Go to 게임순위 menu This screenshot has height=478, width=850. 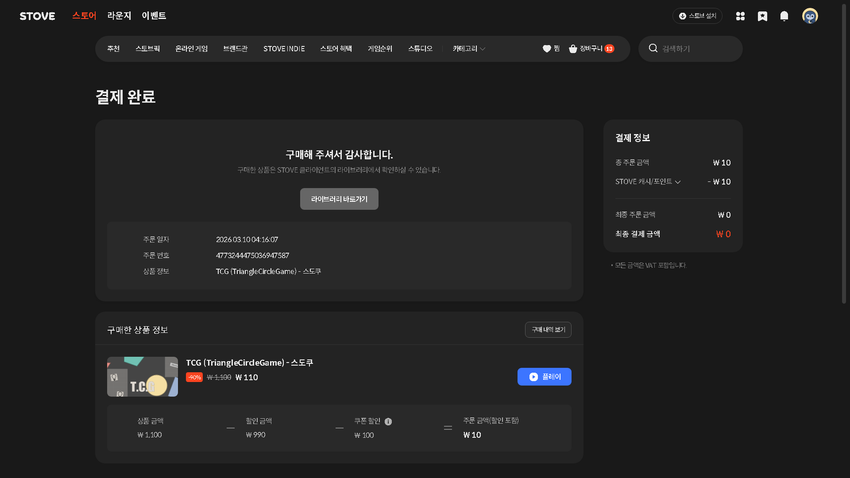(x=381, y=48)
